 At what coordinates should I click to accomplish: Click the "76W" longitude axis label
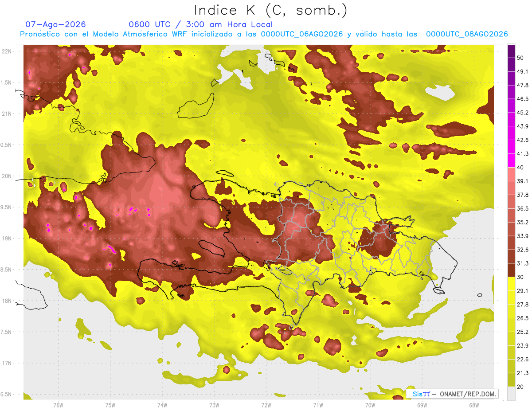coord(58,406)
